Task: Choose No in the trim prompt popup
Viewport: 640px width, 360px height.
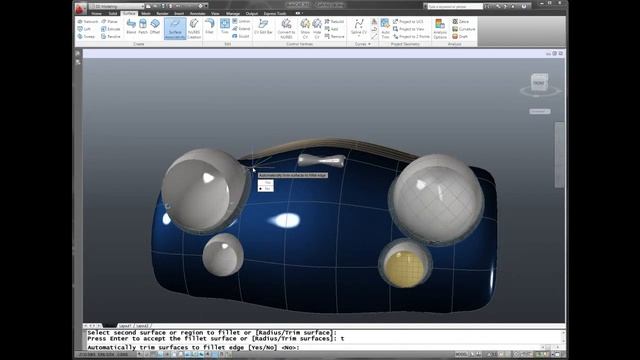Action: pos(266,189)
